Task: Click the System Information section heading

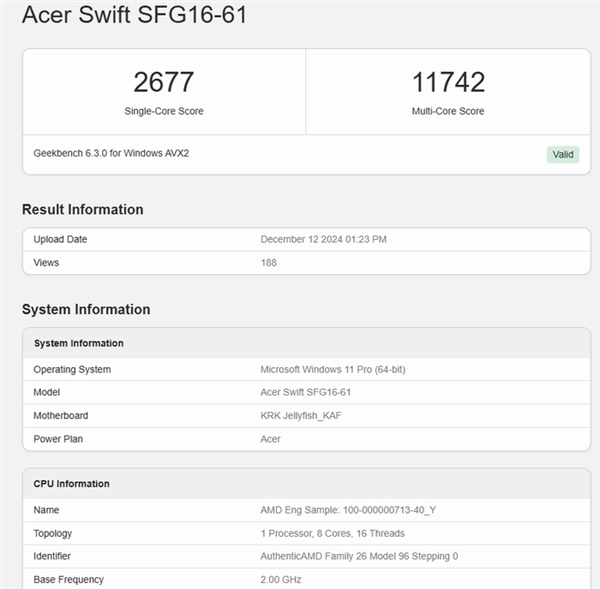Action: (86, 309)
